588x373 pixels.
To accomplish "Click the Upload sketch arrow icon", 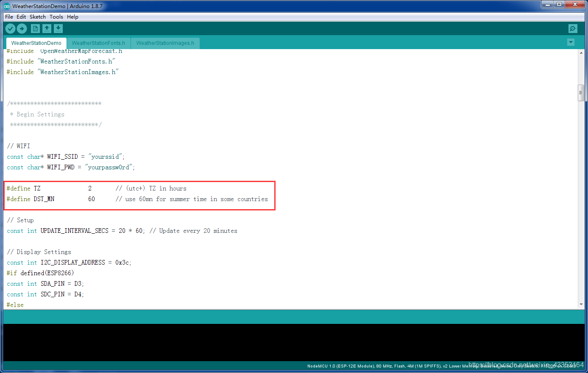I will click(x=22, y=28).
